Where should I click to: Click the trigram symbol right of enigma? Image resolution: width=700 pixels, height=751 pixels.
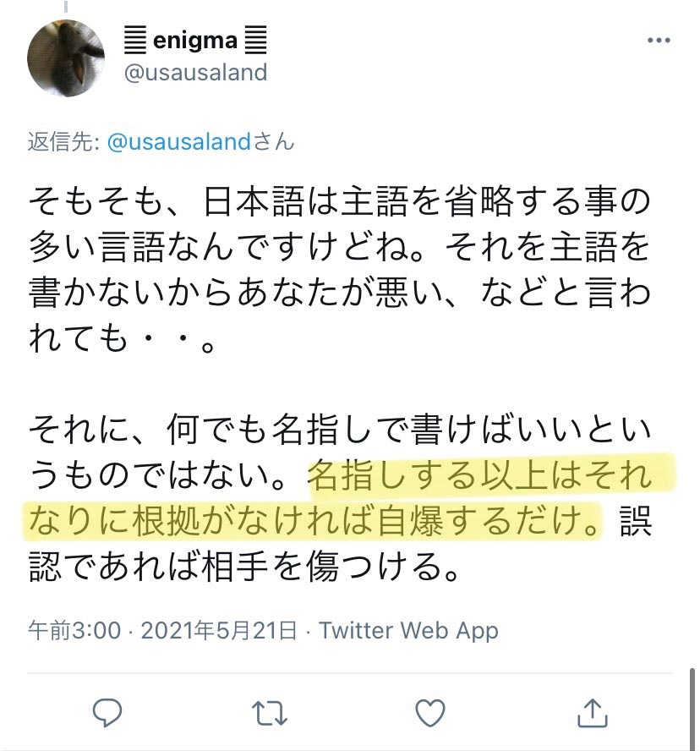pyautogui.click(x=255, y=41)
